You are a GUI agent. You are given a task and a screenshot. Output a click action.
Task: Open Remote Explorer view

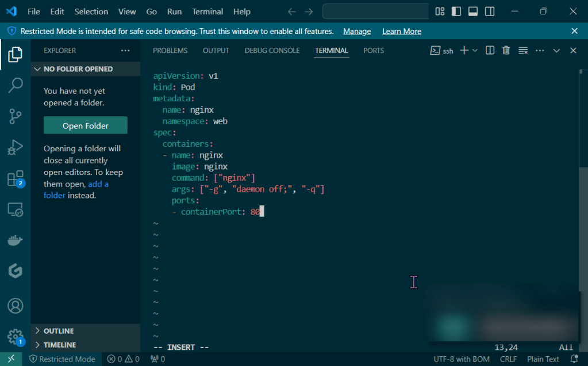[16, 209]
